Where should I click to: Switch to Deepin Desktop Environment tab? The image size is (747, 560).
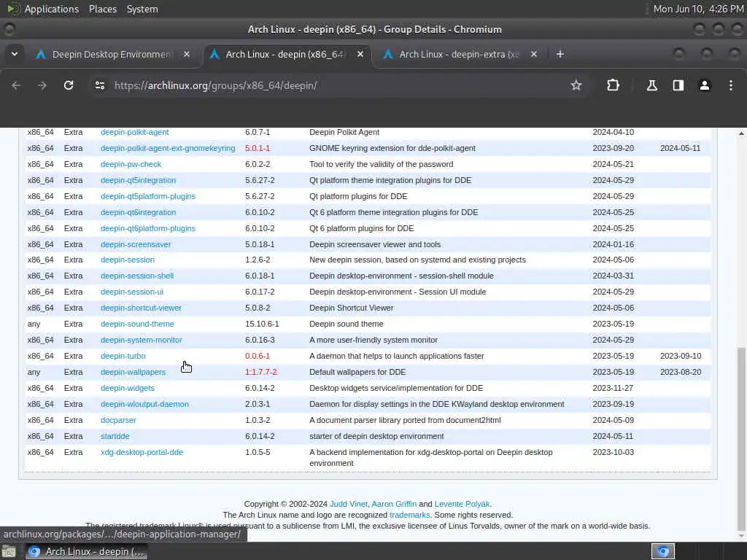click(x=112, y=54)
